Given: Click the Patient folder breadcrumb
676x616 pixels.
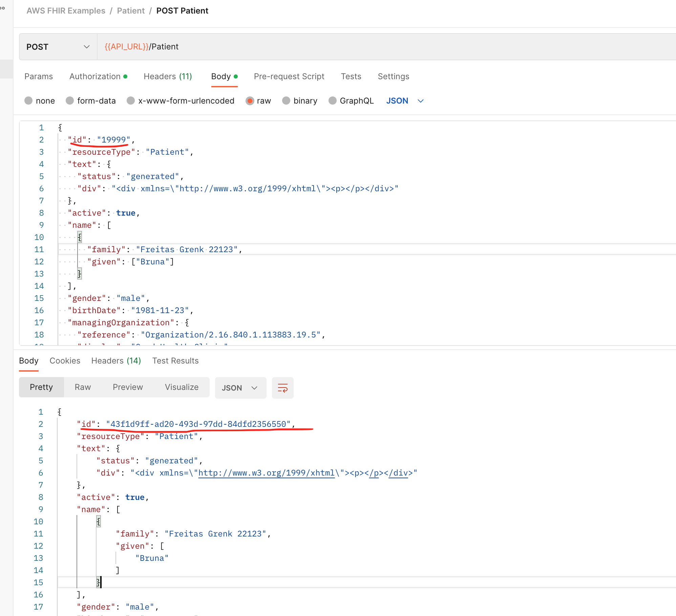Looking at the screenshot, I should pyautogui.click(x=131, y=10).
